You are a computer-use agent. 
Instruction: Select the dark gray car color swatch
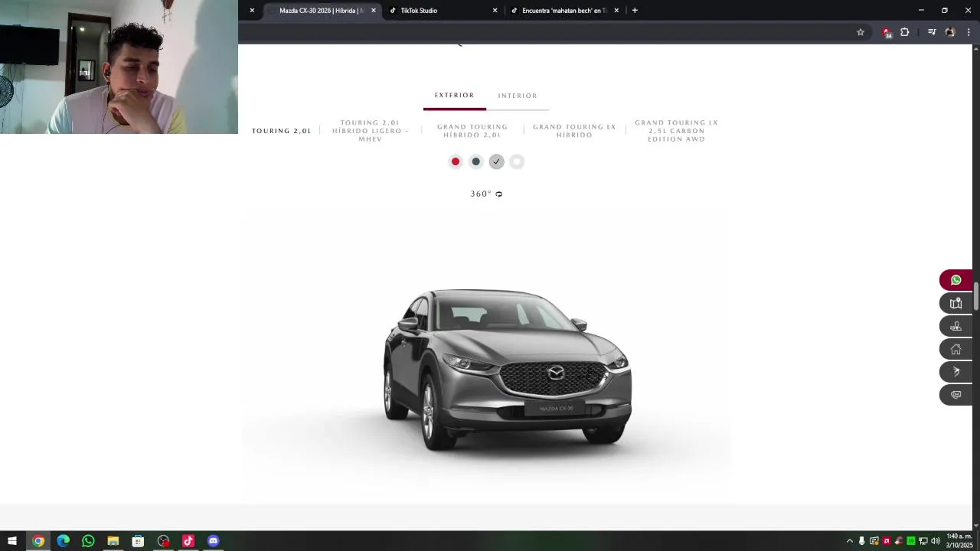pos(476,161)
